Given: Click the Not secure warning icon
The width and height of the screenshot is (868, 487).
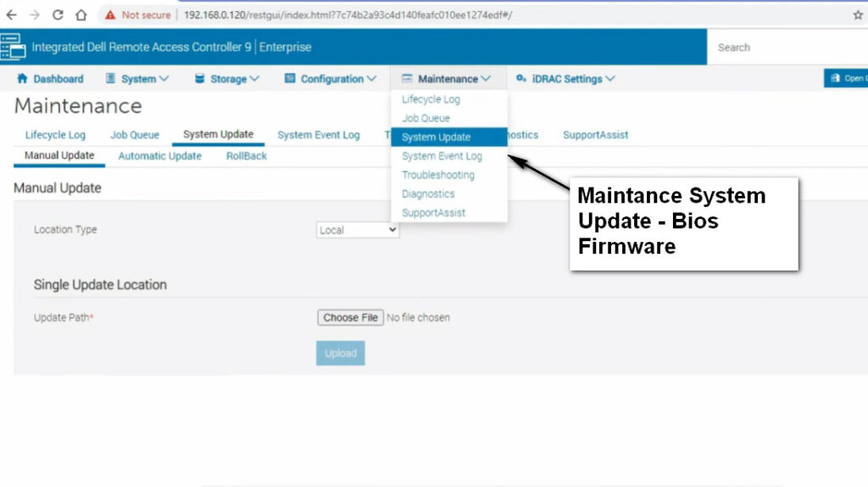Looking at the screenshot, I should pyautogui.click(x=110, y=15).
